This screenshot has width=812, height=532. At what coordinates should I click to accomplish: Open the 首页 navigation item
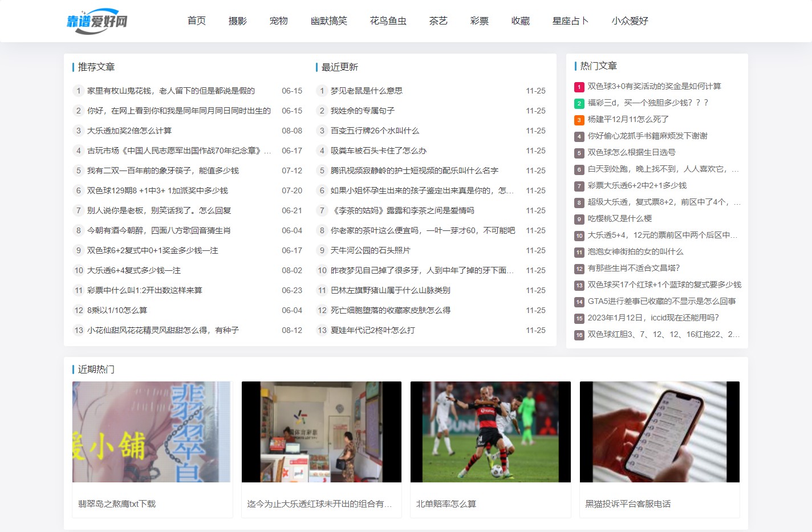[197, 21]
